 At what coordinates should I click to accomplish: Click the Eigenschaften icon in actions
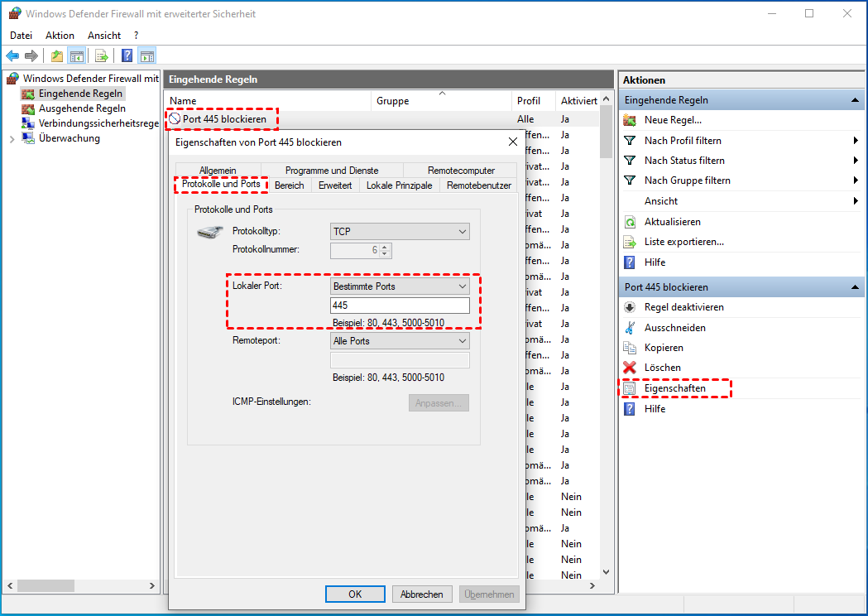(630, 388)
